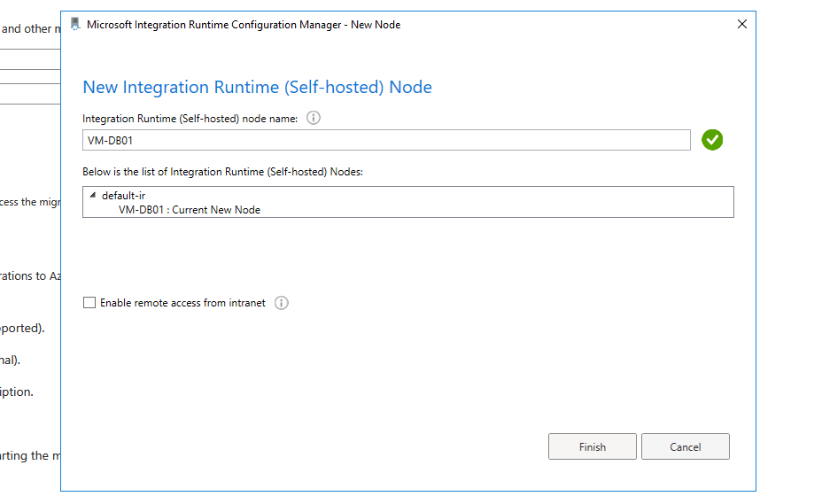Screen dimensions: 814x504
Task: Click the 'Below is the list' label
Action: 222,172
